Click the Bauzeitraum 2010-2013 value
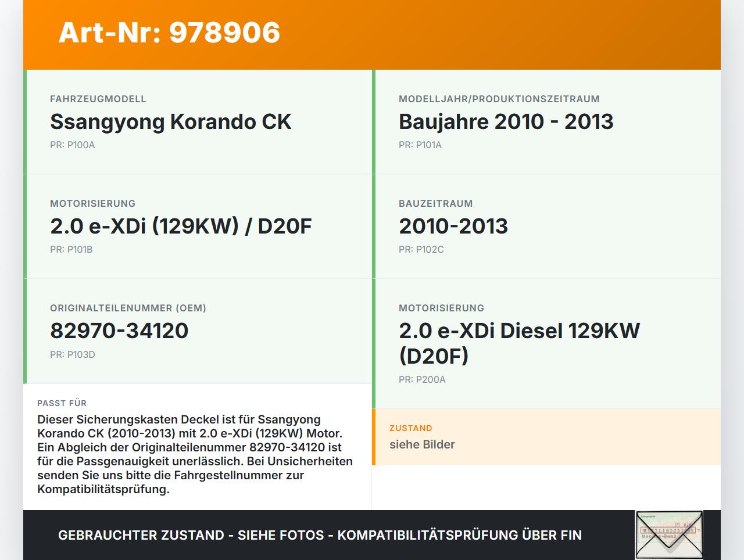The image size is (744, 560). coord(453,227)
